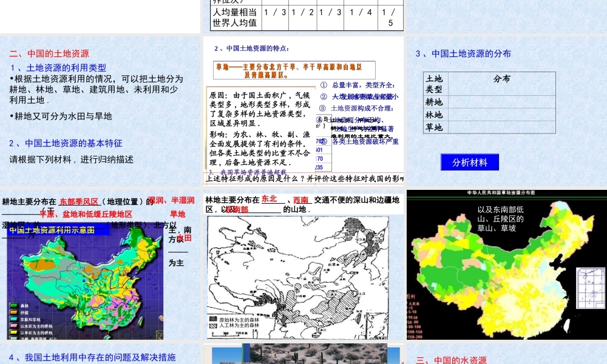
Task: Click the South China Sea inset map
Action: (591, 288)
